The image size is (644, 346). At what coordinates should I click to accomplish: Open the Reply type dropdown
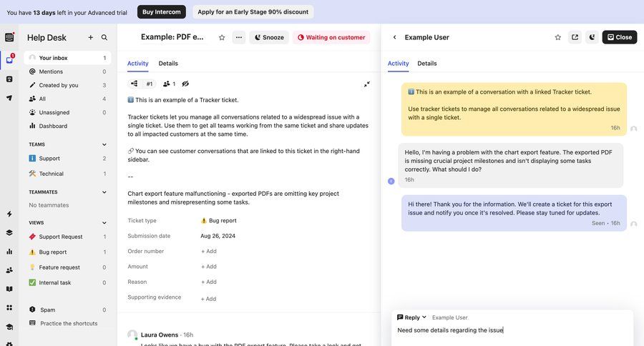tap(411, 317)
